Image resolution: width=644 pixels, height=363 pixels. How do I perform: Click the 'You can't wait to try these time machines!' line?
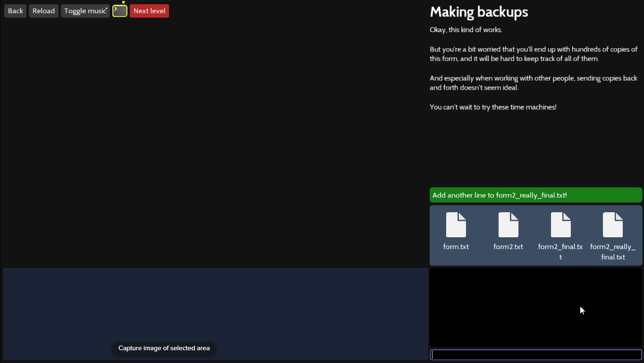tap(493, 107)
